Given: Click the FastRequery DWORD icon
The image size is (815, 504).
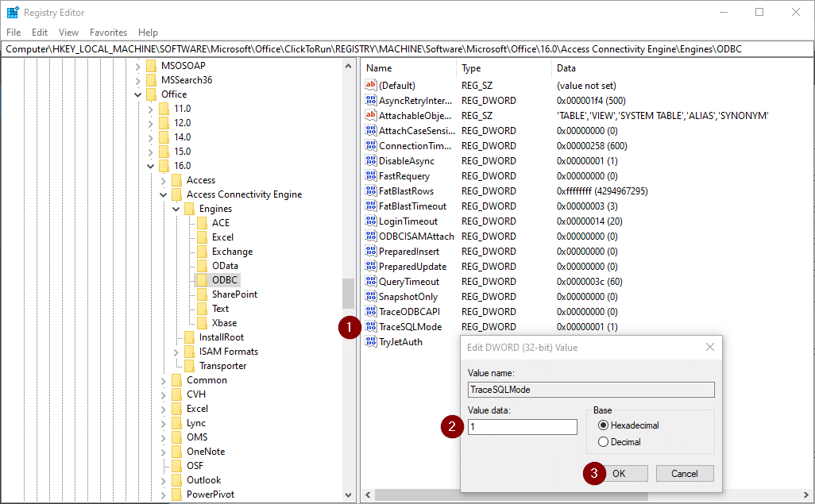Looking at the screenshot, I should [x=371, y=175].
